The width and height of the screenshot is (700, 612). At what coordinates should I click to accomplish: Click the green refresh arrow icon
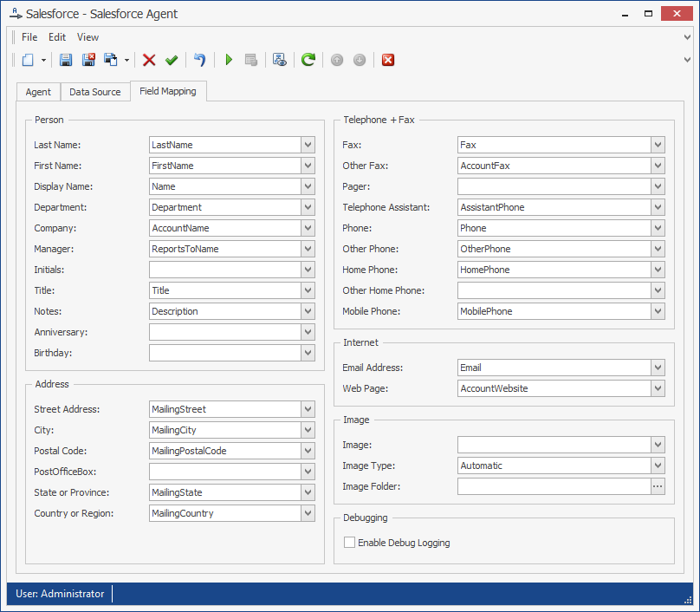(308, 60)
